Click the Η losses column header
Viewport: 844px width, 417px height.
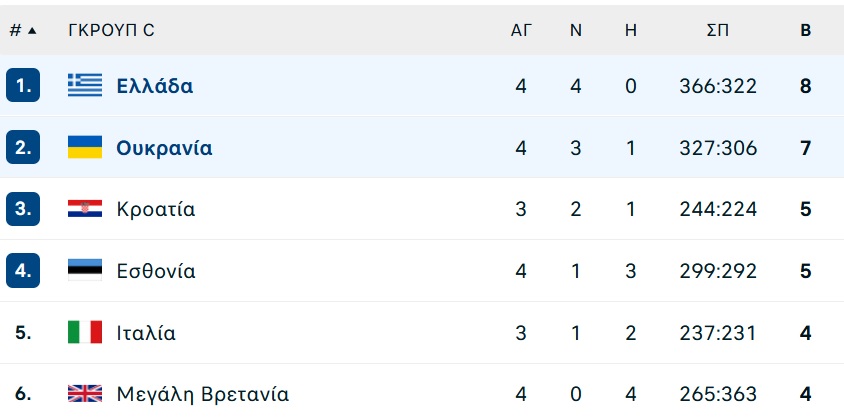[x=631, y=31]
